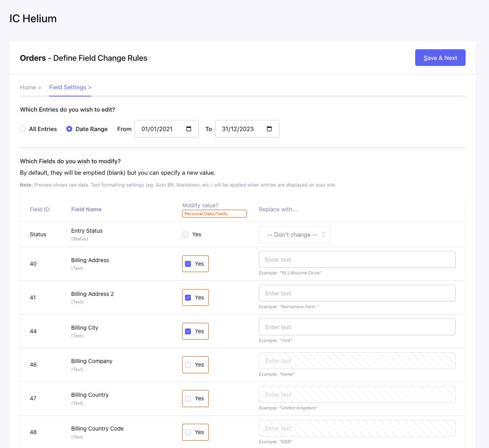Enable the Entry Status modify checkbox
Image resolution: width=489 pixels, height=448 pixels.
185,234
